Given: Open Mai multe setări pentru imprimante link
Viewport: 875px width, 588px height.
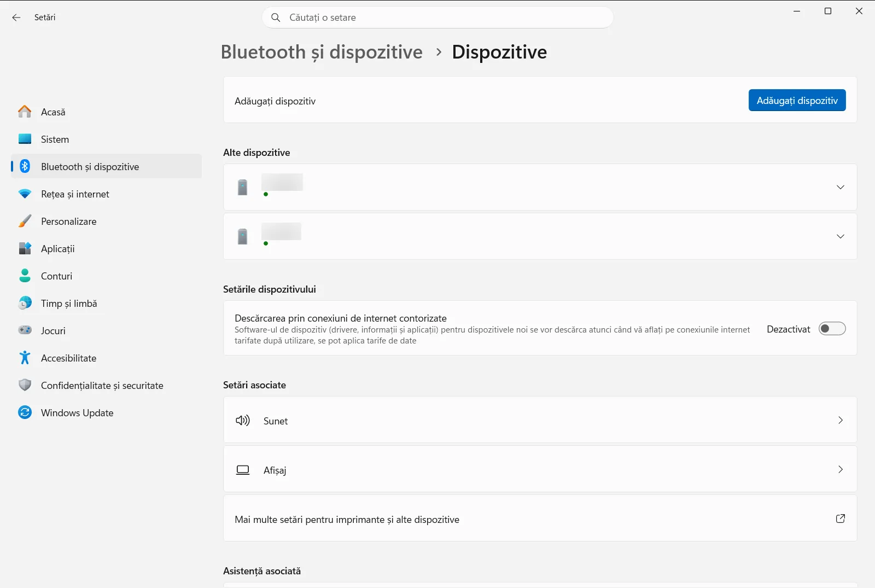Looking at the screenshot, I should (x=540, y=519).
